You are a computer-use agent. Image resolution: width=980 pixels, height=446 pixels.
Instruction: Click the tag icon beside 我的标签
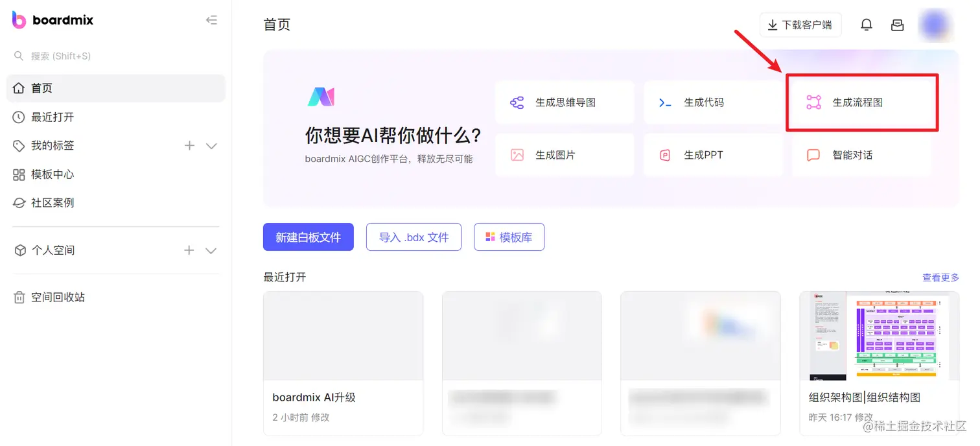pyautogui.click(x=19, y=146)
